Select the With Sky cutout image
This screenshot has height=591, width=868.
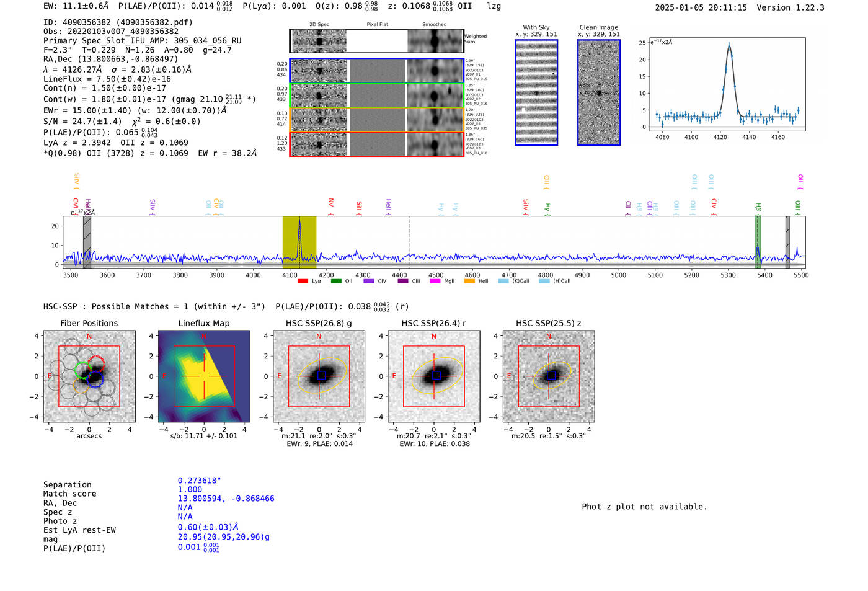(x=536, y=92)
